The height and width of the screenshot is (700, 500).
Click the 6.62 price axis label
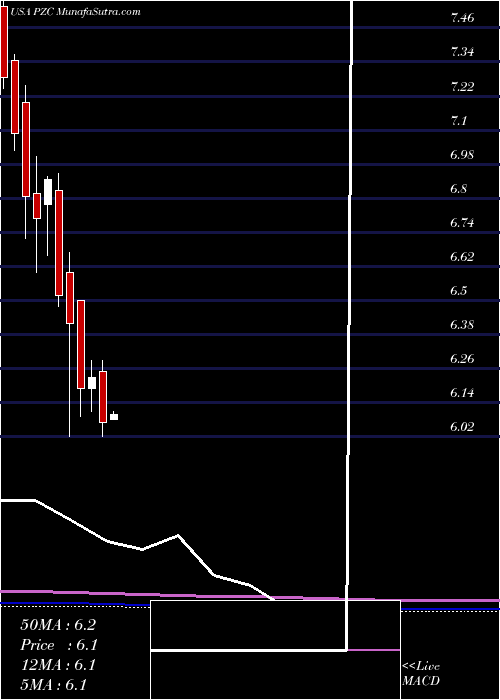pyautogui.click(x=462, y=257)
